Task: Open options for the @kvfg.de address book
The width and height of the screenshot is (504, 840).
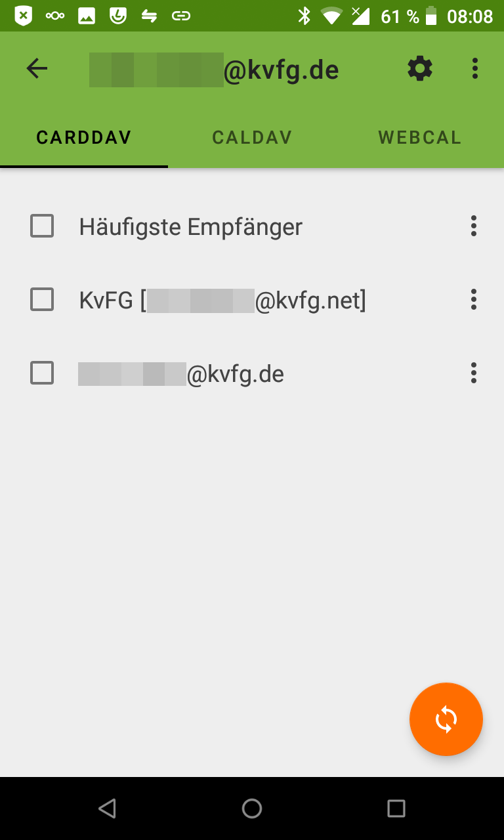Action: (x=474, y=373)
